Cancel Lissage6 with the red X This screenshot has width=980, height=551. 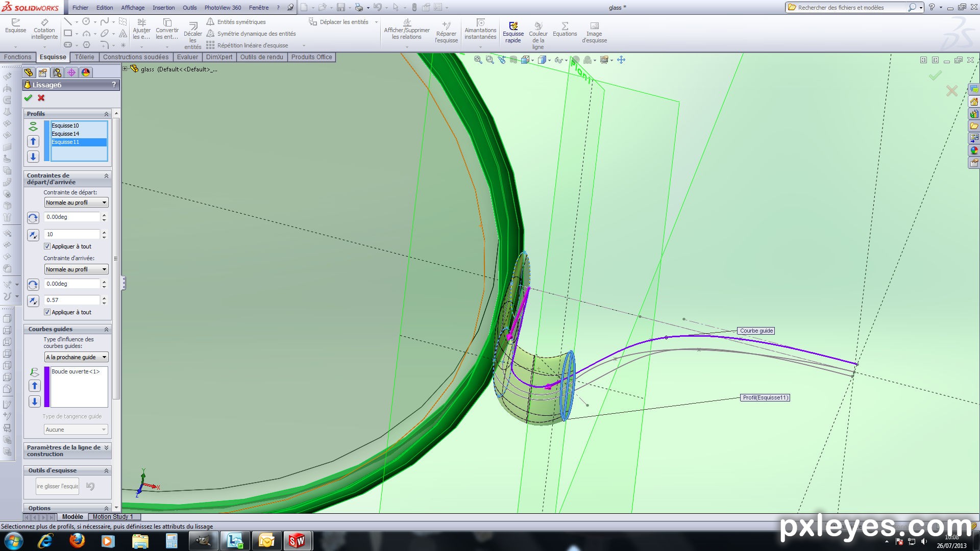click(41, 98)
